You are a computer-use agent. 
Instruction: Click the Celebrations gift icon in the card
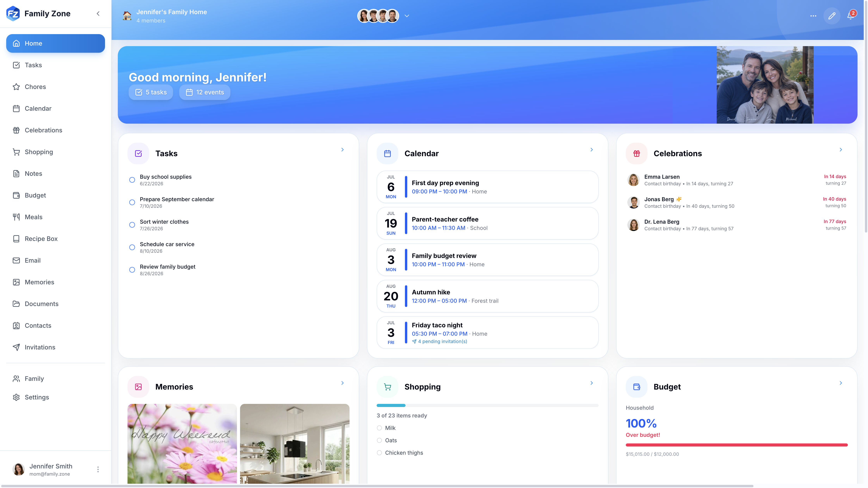pyautogui.click(x=636, y=154)
